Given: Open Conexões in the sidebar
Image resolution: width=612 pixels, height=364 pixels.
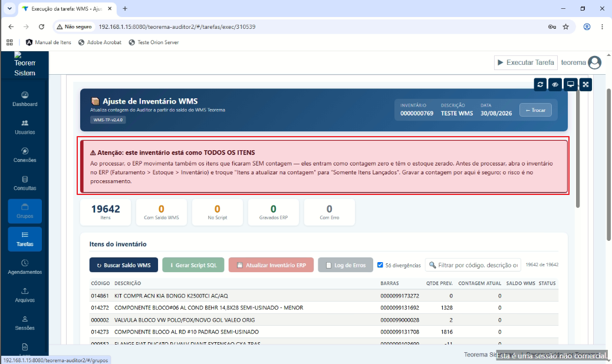Looking at the screenshot, I should [25, 155].
